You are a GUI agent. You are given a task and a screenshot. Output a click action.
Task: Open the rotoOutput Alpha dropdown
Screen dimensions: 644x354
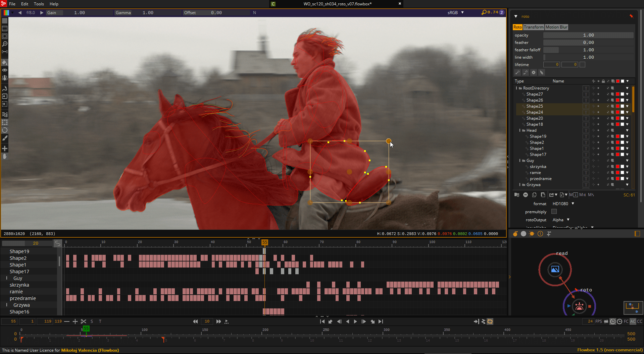click(x=560, y=220)
